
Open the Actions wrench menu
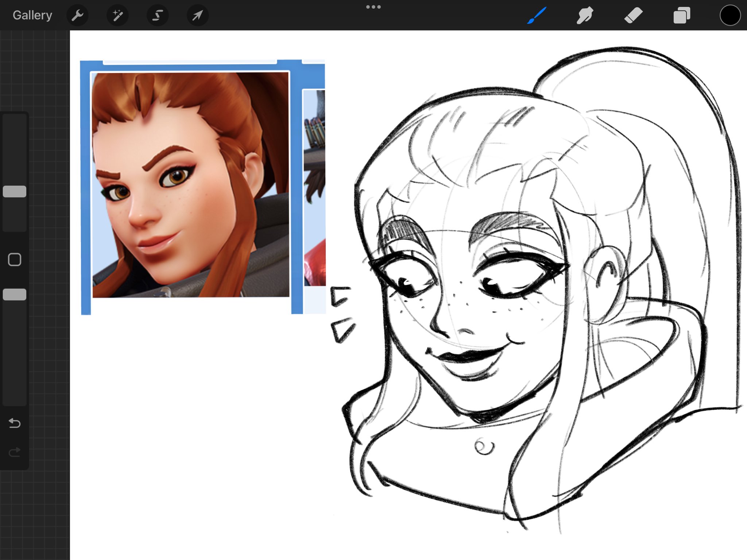pos(77,15)
